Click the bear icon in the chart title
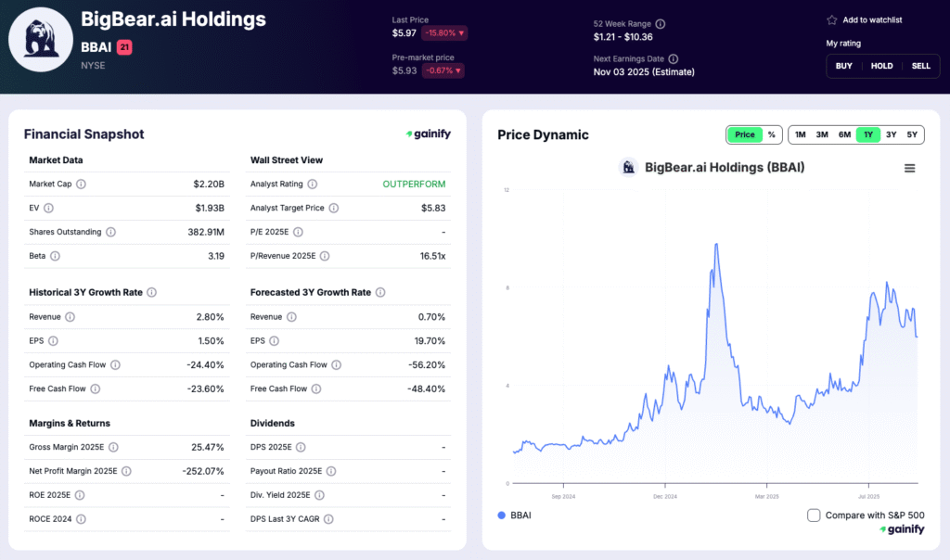 [628, 167]
